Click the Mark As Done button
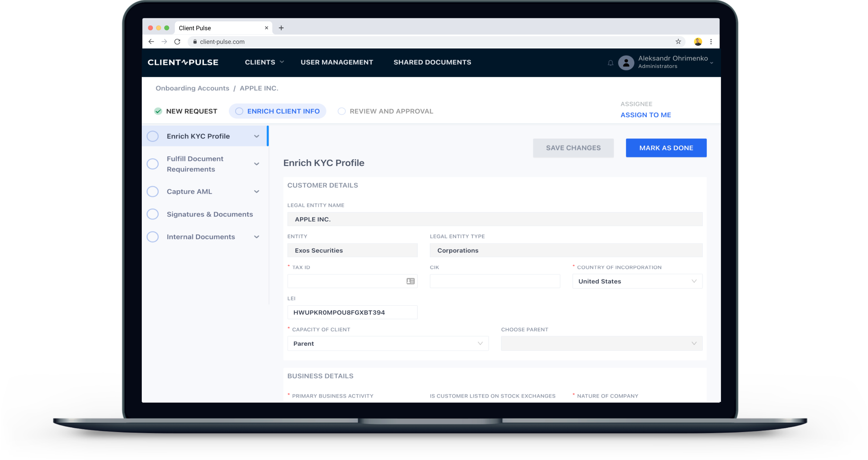Image resolution: width=868 pixels, height=460 pixels. pyautogui.click(x=666, y=148)
